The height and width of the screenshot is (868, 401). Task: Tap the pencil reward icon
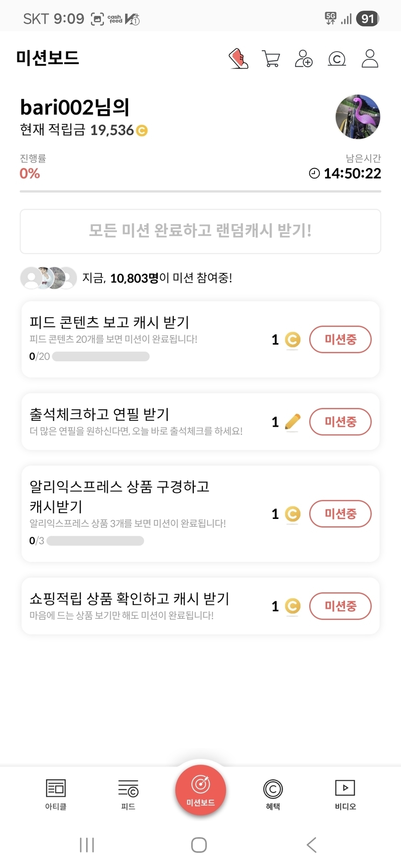(292, 421)
